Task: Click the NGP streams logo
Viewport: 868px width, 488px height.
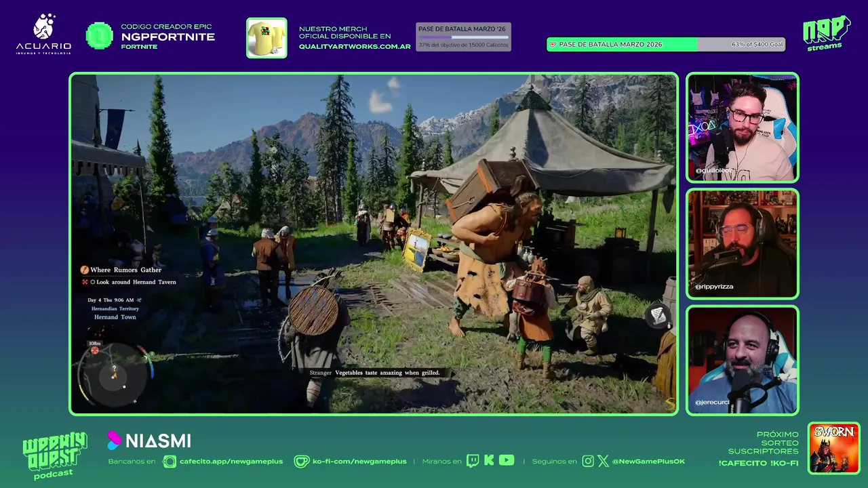Action: (826, 33)
